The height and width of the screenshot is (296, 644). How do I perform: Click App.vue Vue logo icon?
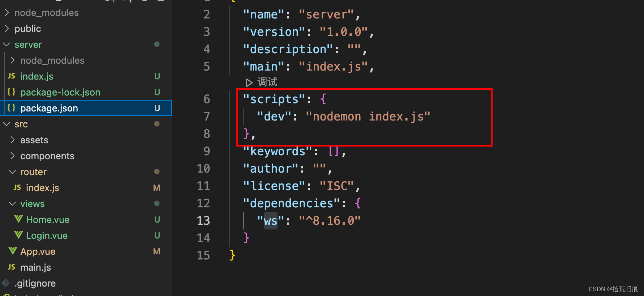pyautogui.click(x=13, y=251)
